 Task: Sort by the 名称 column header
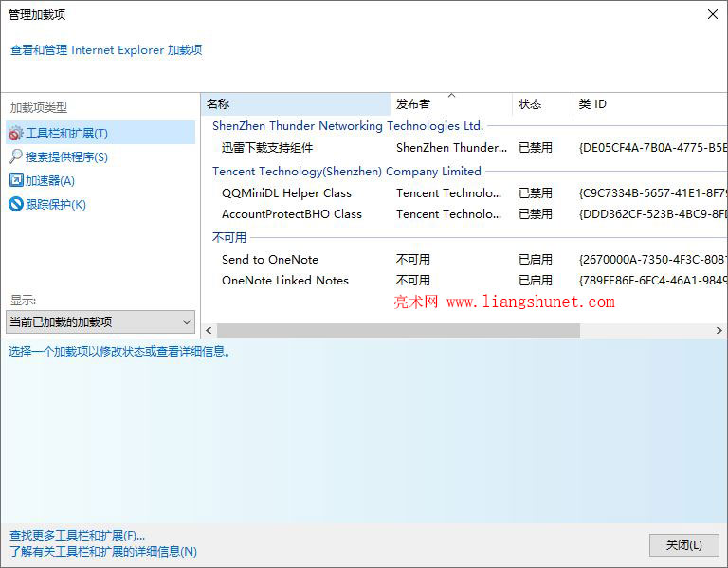[296, 104]
